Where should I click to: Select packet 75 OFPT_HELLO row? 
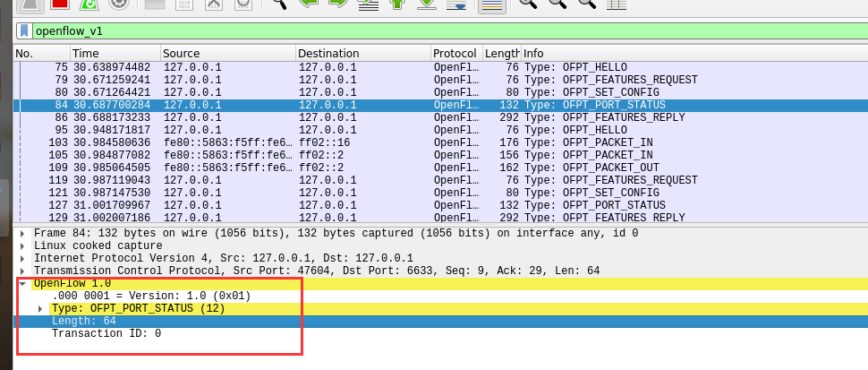[440, 67]
